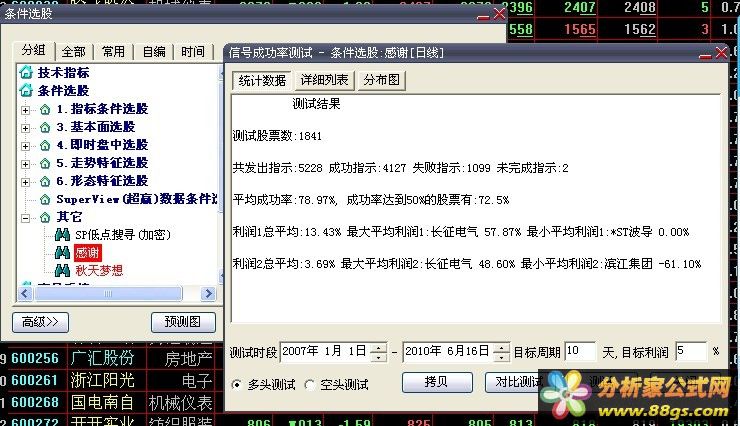Click the house icon beside 4.即时盘中选股

pyautogui.click(x=45, y=145)
